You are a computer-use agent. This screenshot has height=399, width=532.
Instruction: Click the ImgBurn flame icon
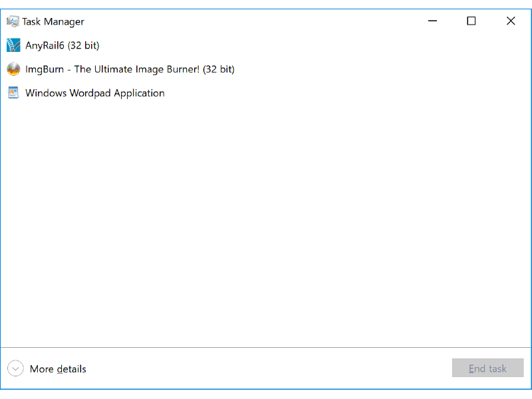click(13, 69)
